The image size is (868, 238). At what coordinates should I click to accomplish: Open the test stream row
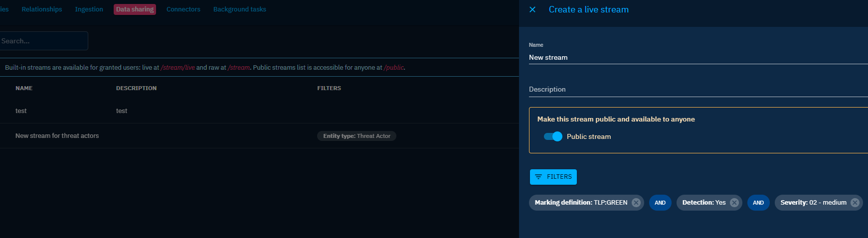[259, 111]
